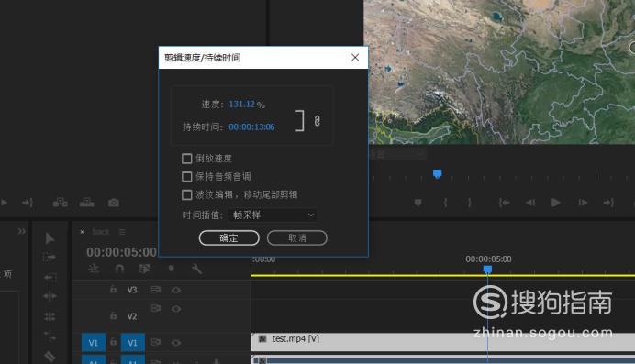Screen dimensions: 635x364
Task: Select the Rolling Edit tool
Action: click(x=50, y=296)
